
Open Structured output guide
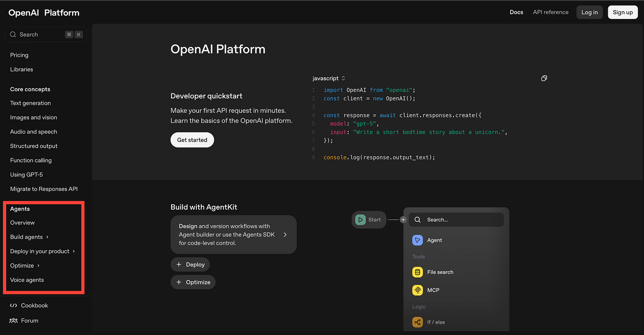click(34, 146)
